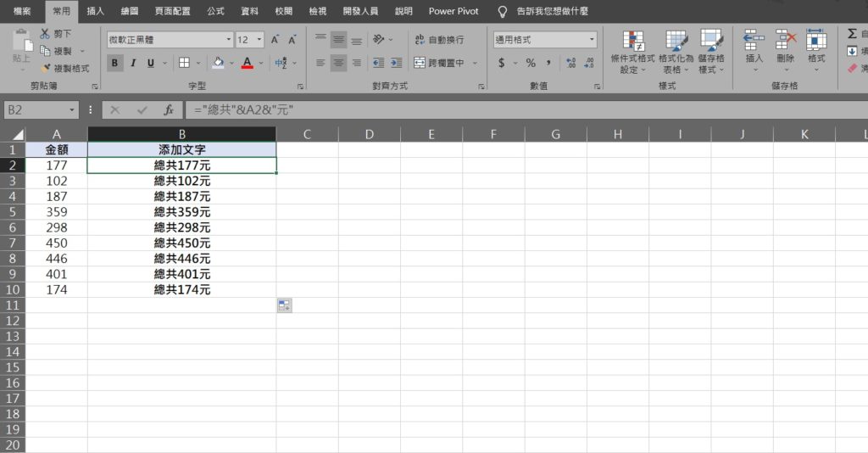The image size is (868, 453).
Task: Expand font color dropdown arrow
Action: 261,63
